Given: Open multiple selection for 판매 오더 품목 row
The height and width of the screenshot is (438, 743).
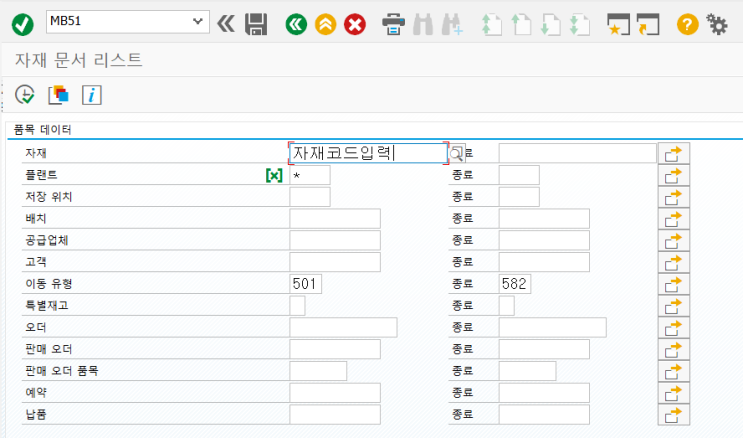Looking at the screenshot, I should coord(673,372).
